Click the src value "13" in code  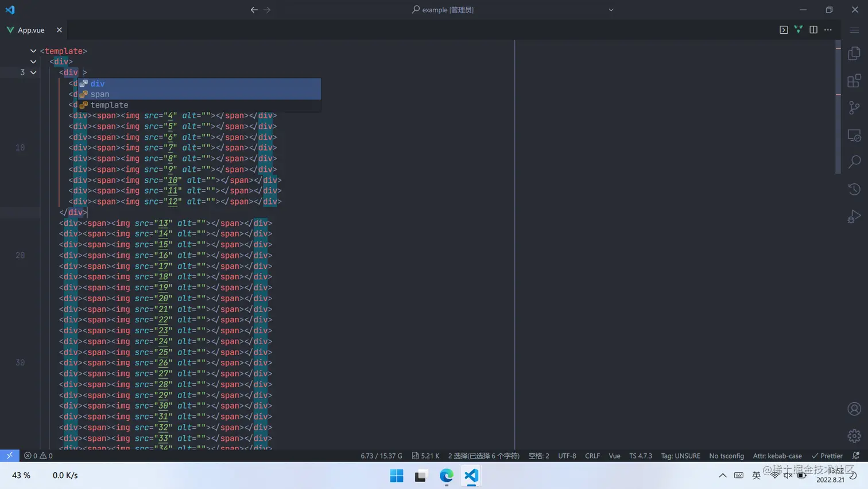tap(164, 223)
